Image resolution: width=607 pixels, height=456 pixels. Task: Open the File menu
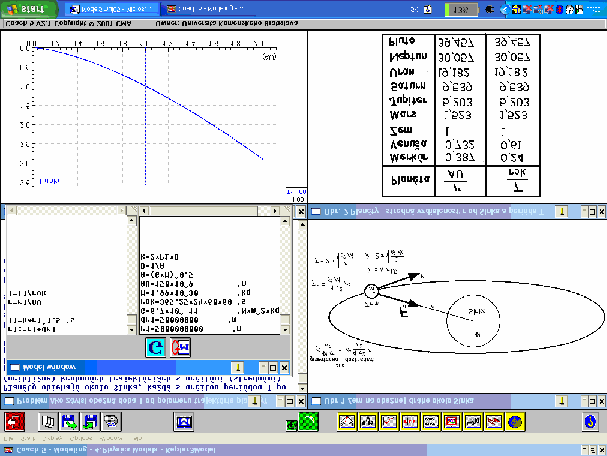coord(9,439)
